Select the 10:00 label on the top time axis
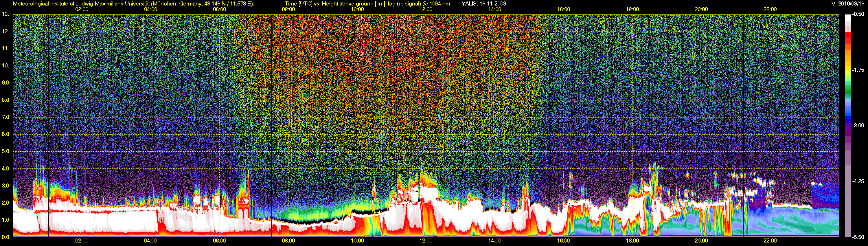This screenshot has height=246, width=868. click(357, 10)
